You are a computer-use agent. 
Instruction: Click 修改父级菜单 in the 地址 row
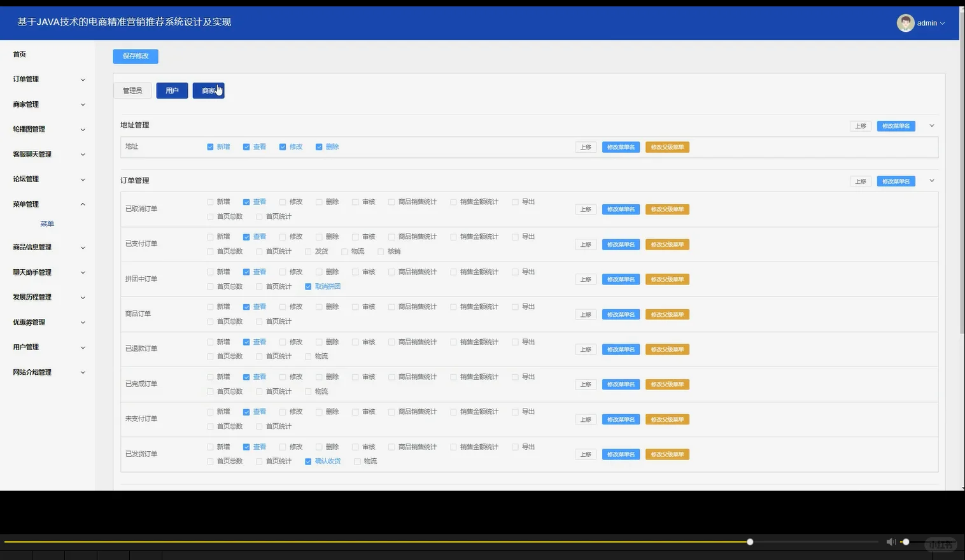coord(667,147)
